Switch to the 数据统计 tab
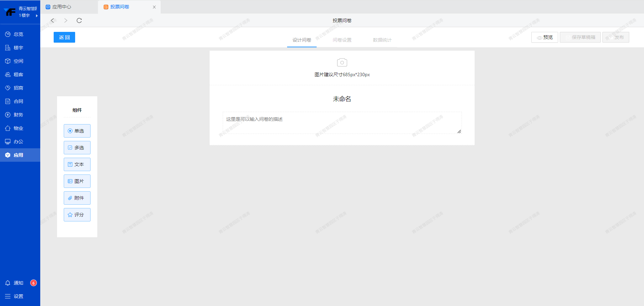The height and width of the screenshot is (306, 644). pos(382,40)
